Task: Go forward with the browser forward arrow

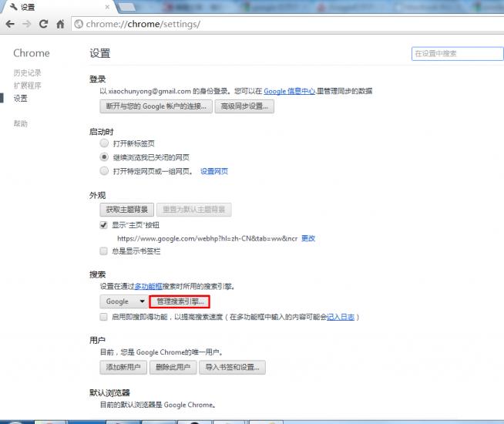Action: (x=27, y=24)
